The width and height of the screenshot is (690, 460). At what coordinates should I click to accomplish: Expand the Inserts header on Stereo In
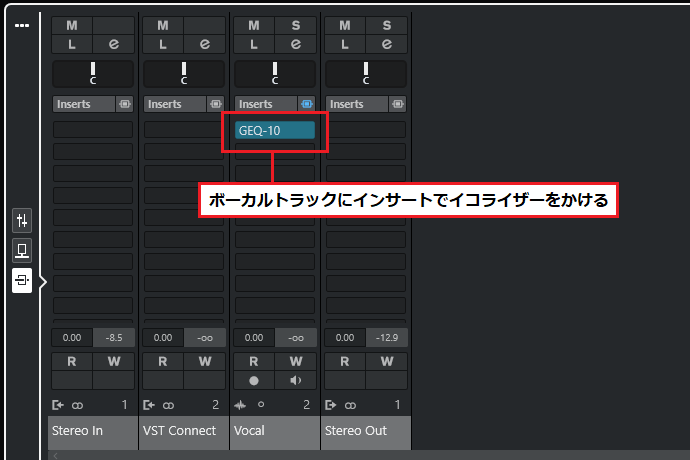click(84, 104)
